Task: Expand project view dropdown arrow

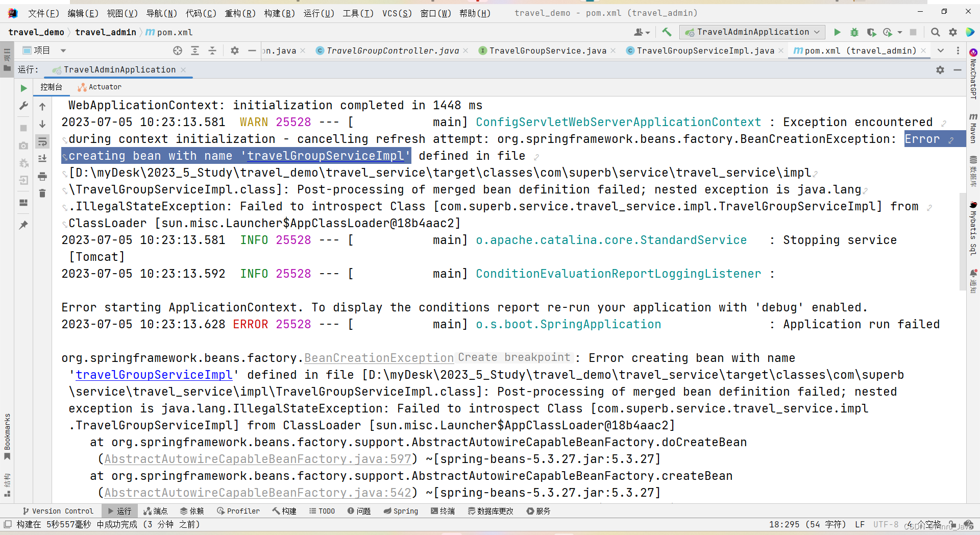Action: pyautogui.click(x=63, y=51)
